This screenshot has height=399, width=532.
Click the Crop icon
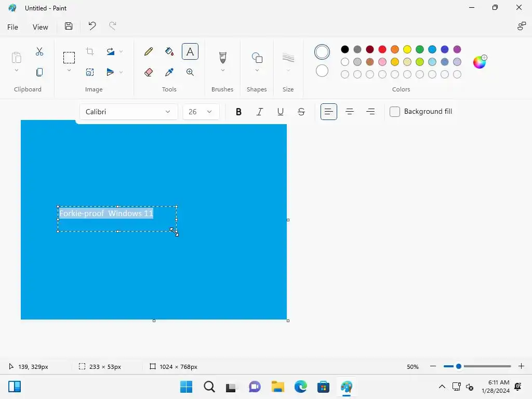[90, 51]
